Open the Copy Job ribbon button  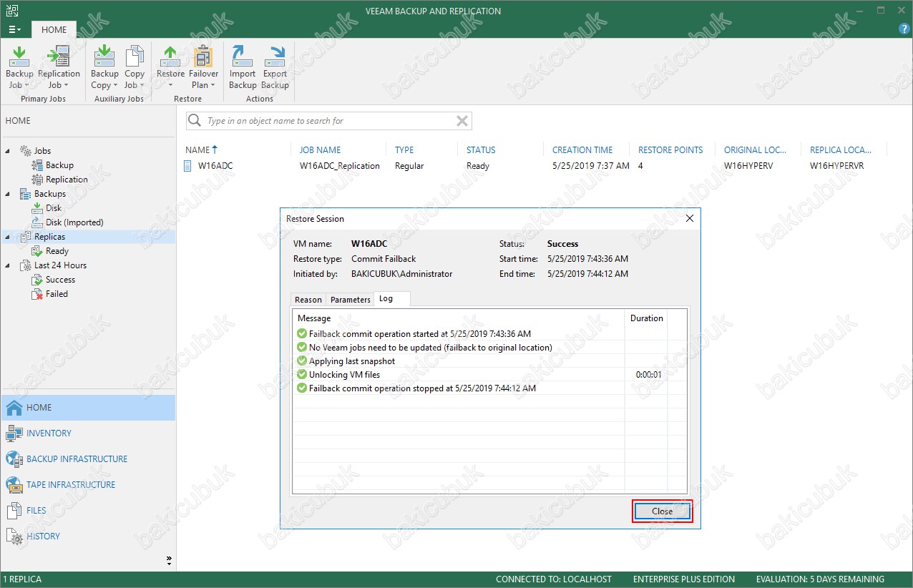135,68
